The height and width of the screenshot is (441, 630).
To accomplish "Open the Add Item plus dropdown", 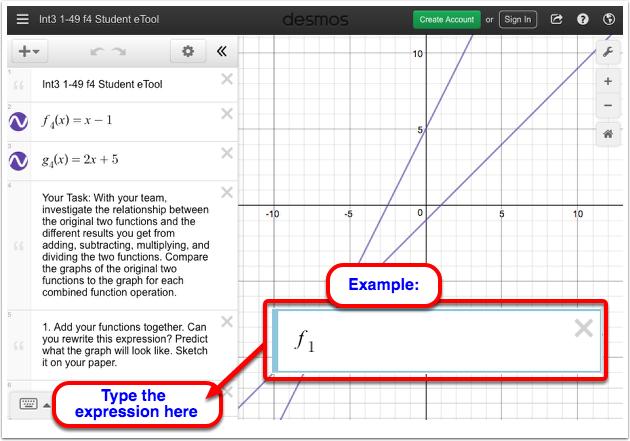I will click(29, 51).
